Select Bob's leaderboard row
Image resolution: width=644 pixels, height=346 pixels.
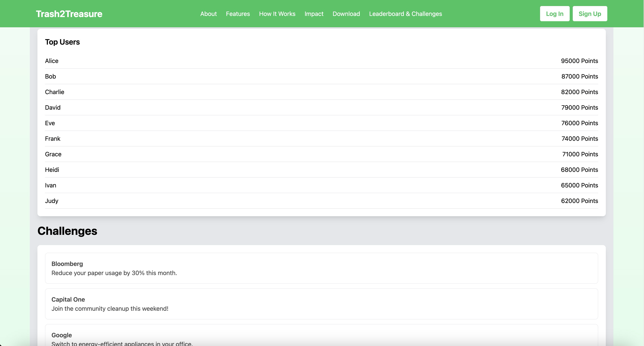pyautogui.click(x=51, y=76)
